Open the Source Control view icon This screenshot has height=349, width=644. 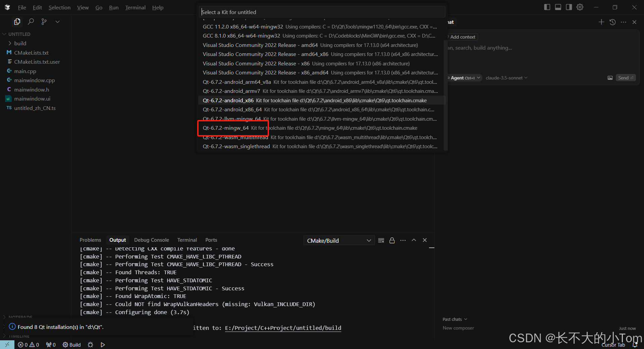44,22
